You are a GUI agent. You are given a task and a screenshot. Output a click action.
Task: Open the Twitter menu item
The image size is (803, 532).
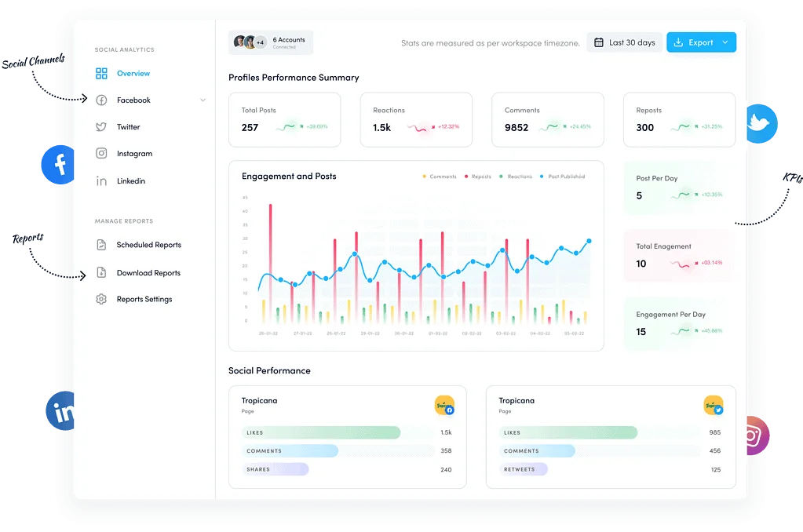tap(128, 127)
